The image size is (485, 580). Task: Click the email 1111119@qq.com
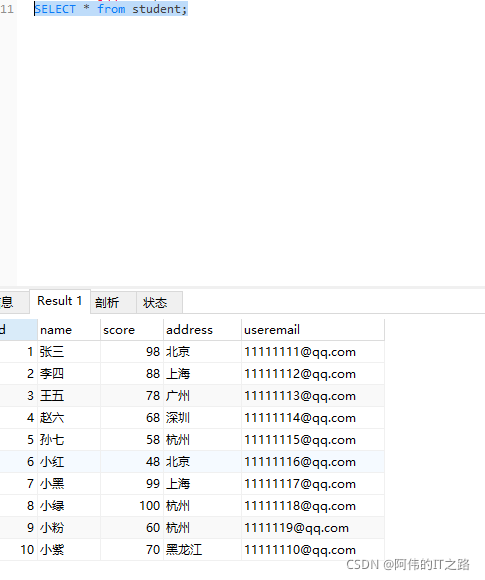click(313, 528)
